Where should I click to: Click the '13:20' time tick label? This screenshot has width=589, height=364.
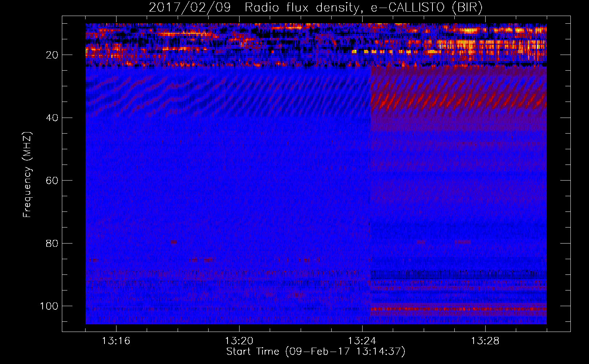tap(239, 341)
